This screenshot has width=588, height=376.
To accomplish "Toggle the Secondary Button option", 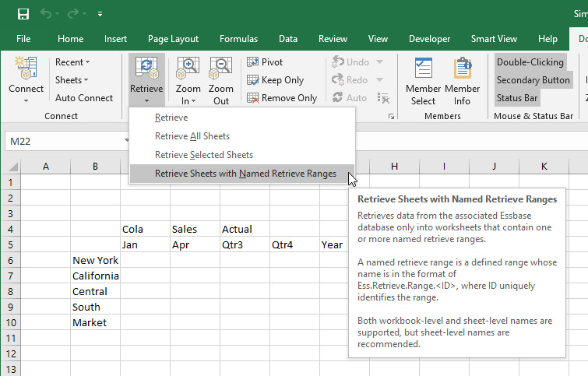I will pos(533,80).
